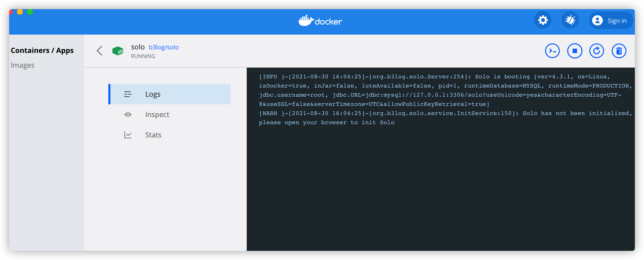Viewport: 644px width, 260px height.
Task: Go back using the left chevron
Action: 100,51
